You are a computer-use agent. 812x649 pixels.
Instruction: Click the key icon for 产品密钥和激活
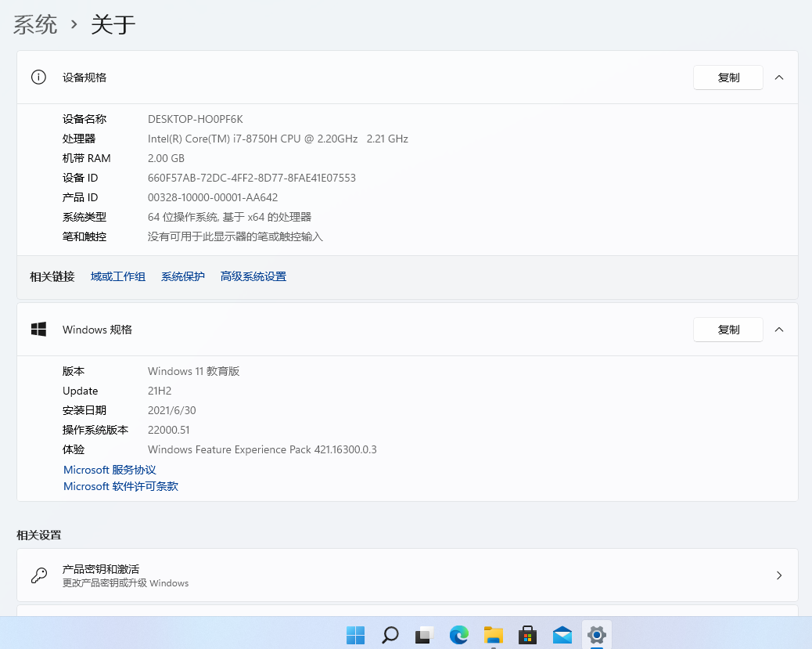[39, 575]
